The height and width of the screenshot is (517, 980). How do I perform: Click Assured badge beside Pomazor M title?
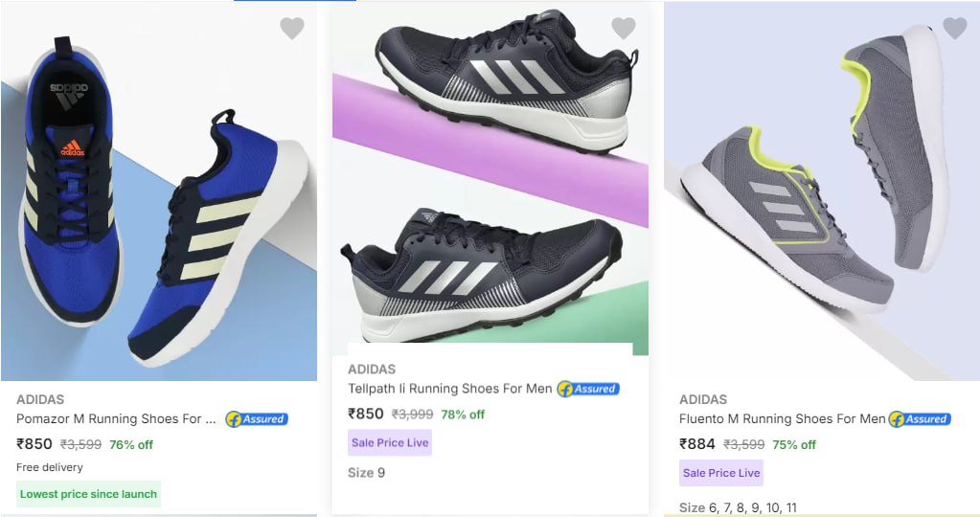pyautogui.click(x=257, y=419)
